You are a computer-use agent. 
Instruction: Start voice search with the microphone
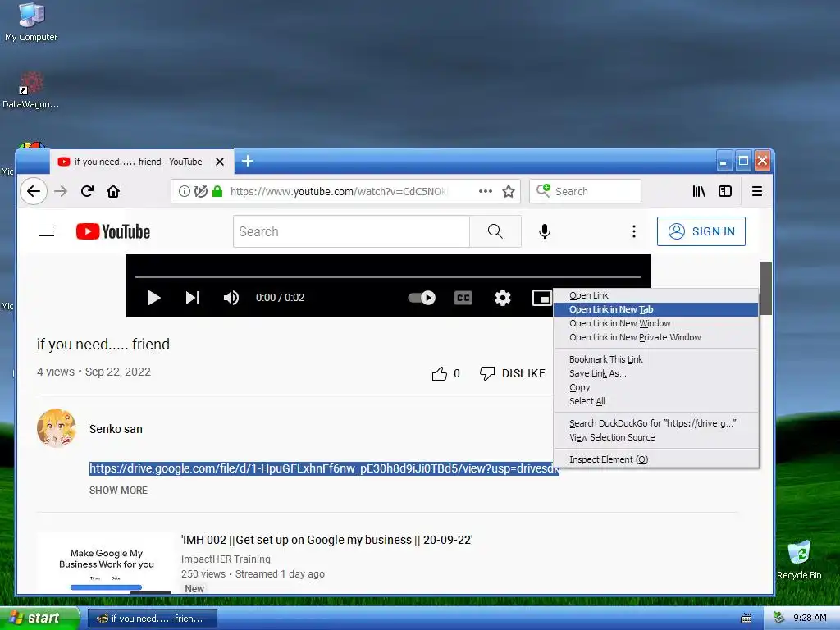tap(545, 231)
